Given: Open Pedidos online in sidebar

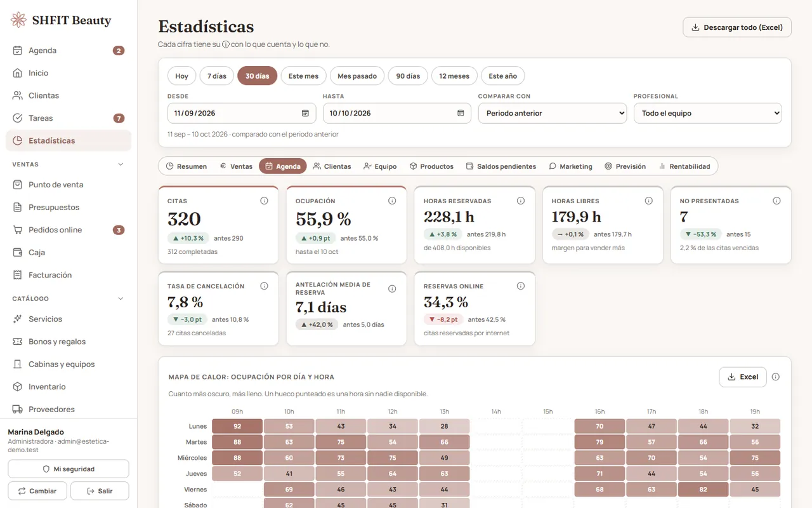Looking at the screenshot, I should click(69, 230).
